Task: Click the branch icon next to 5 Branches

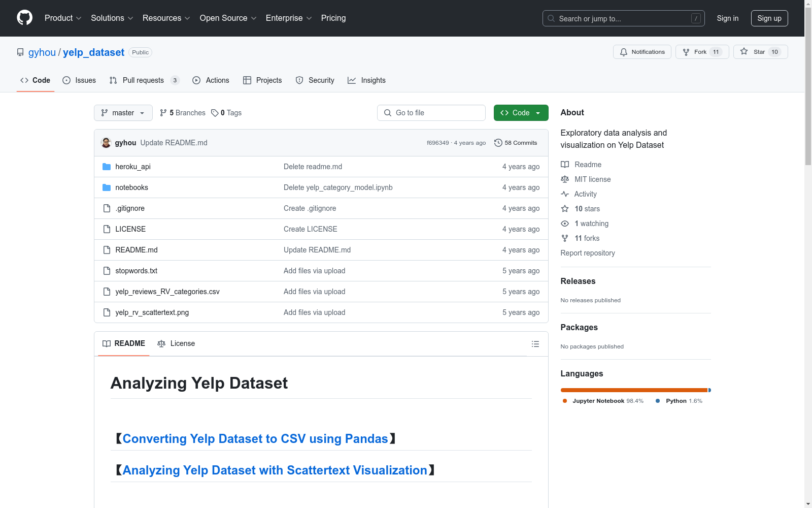Action: (163, 113)
